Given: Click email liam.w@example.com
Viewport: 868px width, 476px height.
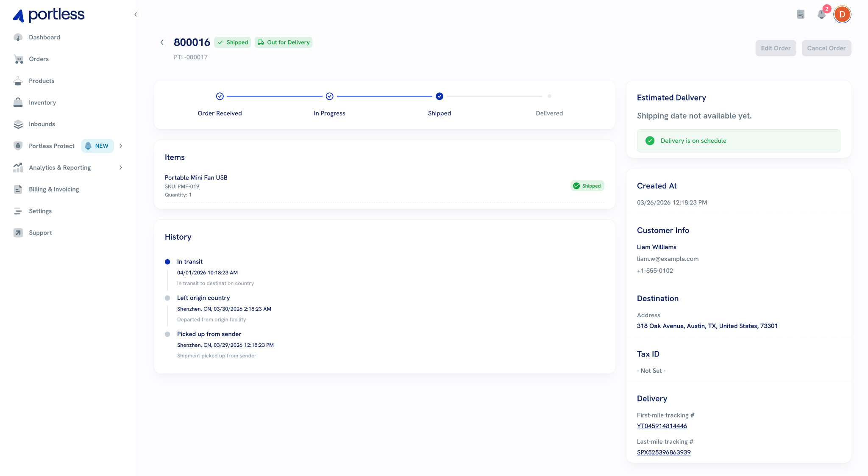Looking at the screenshot, I should pyautogui.click(x=668, y=259).
